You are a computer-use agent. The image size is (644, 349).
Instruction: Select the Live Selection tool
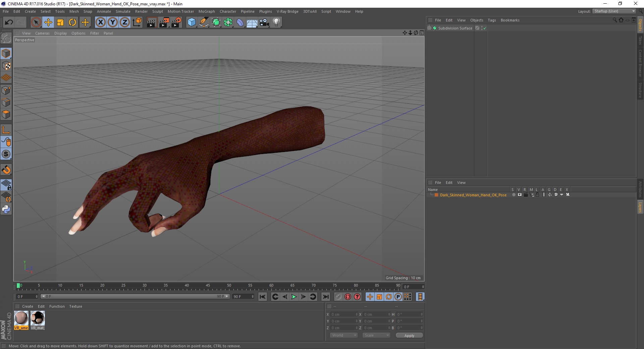pyautogui.click(x=36, y=22)
